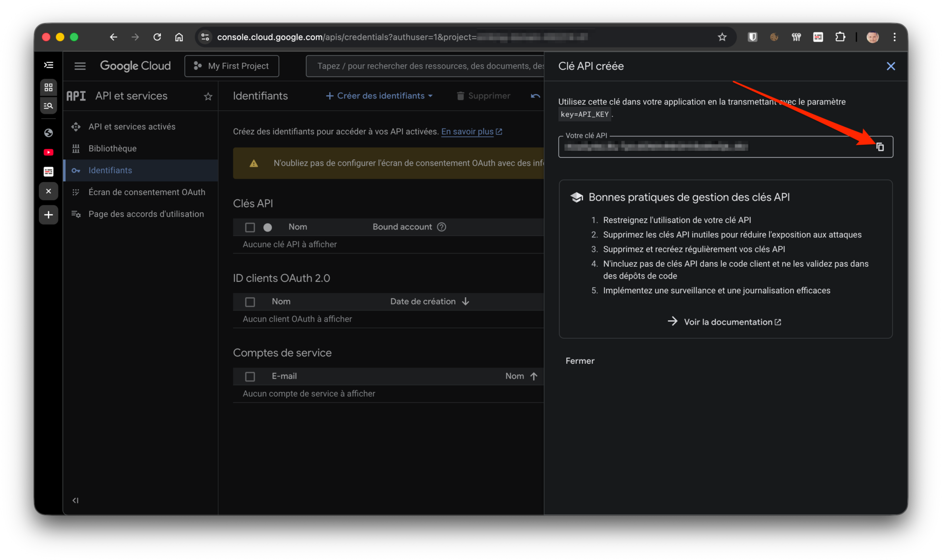Bookmark this page with the star
This screenshot has width=942, height=560.
click(x=722, y=37)
